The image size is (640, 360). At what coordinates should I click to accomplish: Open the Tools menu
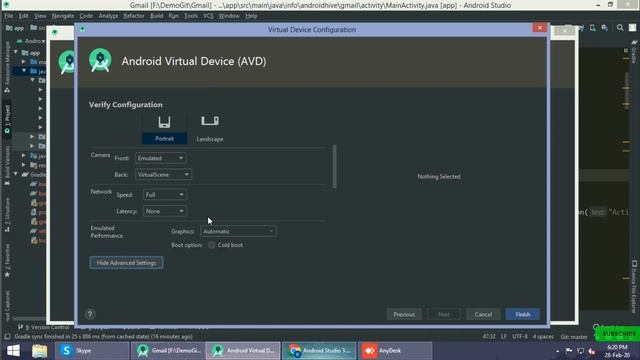[191, 16]
